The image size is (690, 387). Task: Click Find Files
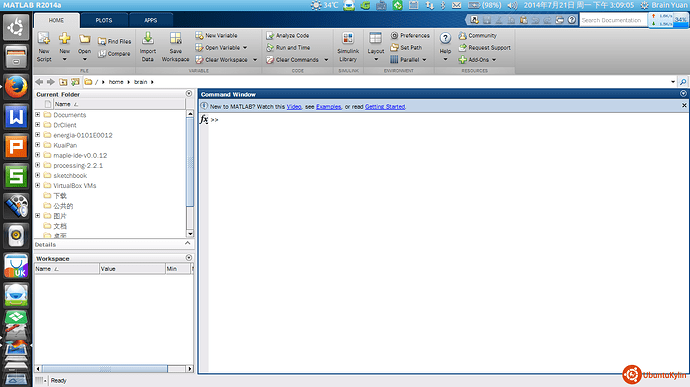coord(114,41)
